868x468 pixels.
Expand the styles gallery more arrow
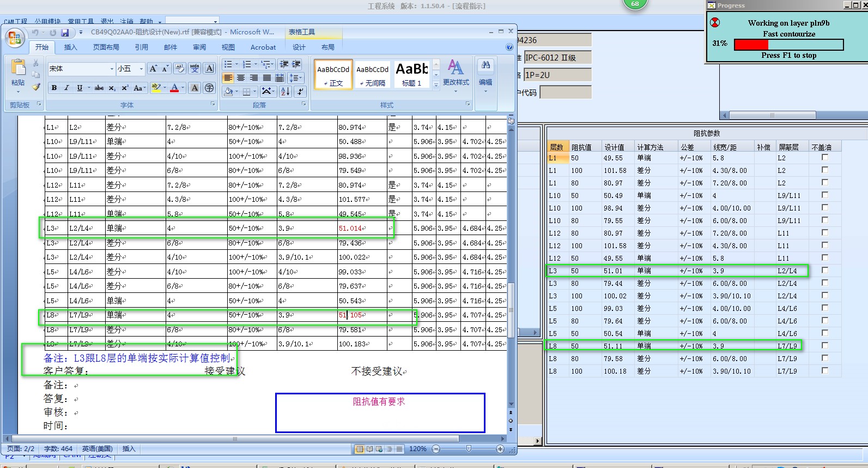coord(436,85)
